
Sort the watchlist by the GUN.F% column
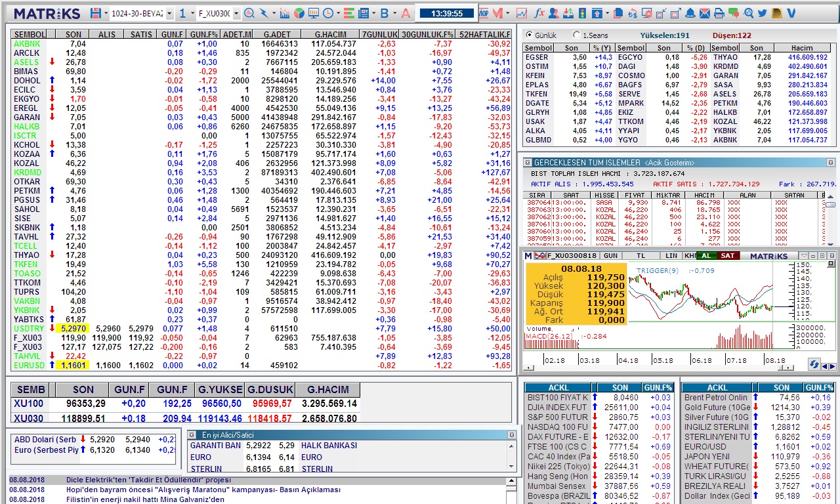coord(203,34)
